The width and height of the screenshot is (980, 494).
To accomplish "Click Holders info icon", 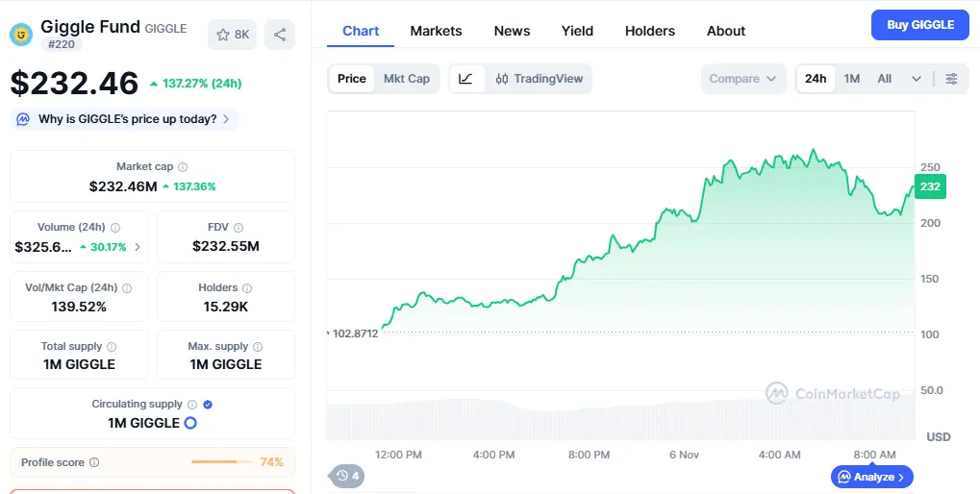I will click(x=247, y=287).
